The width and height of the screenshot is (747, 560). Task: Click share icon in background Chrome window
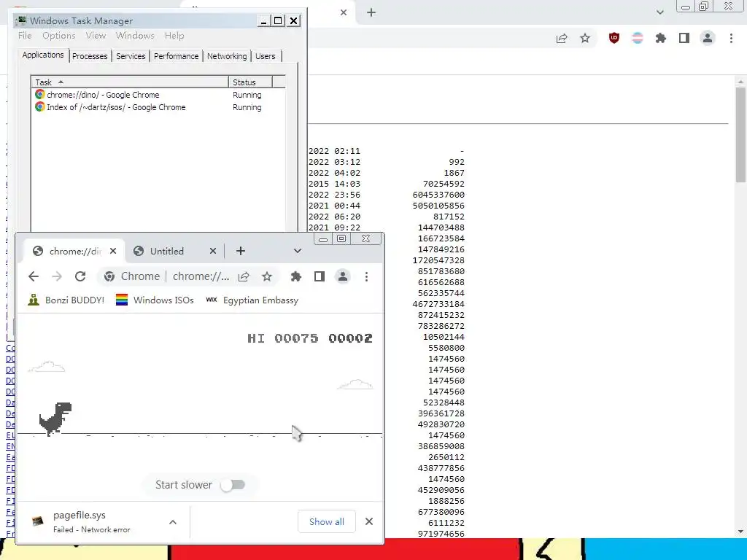pos(562,38)
